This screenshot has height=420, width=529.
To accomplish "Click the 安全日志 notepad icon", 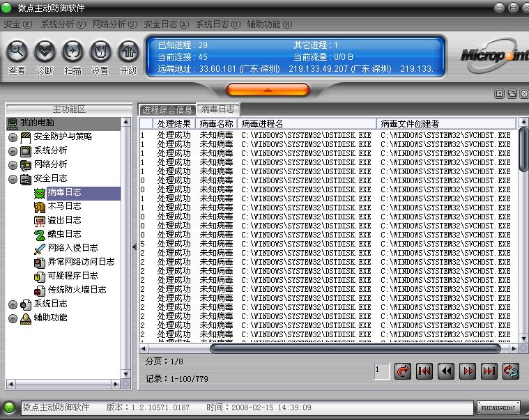I will coord(26,179).
